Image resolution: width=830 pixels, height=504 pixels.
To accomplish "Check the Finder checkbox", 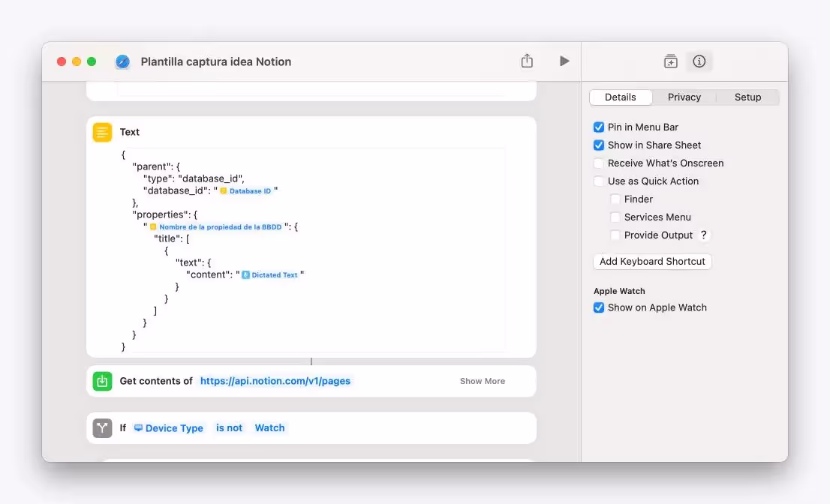I will (615, 199).
